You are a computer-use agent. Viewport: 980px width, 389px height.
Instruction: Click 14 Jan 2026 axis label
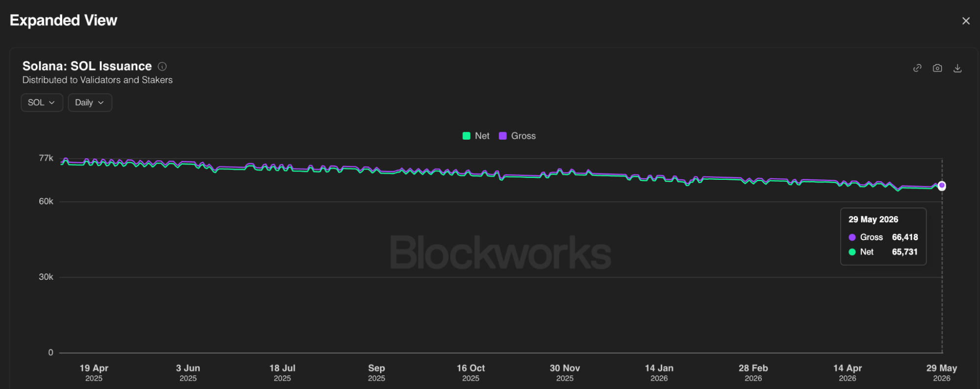coord(659,372)
